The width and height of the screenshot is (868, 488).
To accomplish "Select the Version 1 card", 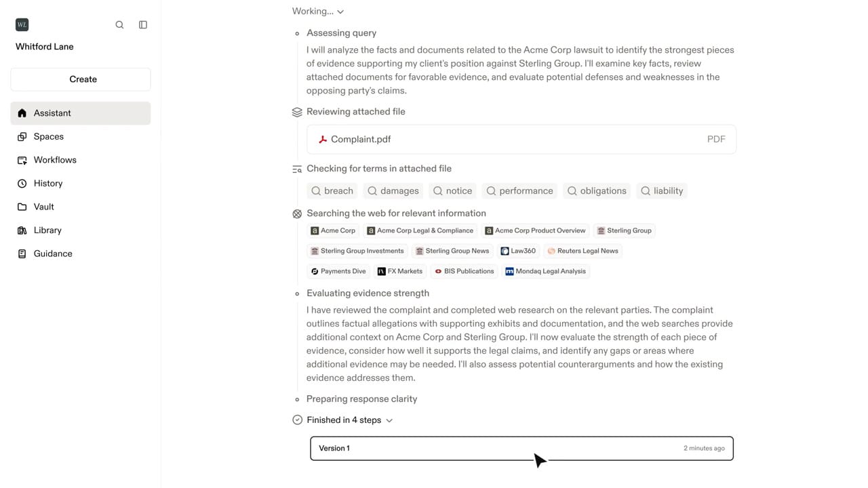I will coord(521,449).
